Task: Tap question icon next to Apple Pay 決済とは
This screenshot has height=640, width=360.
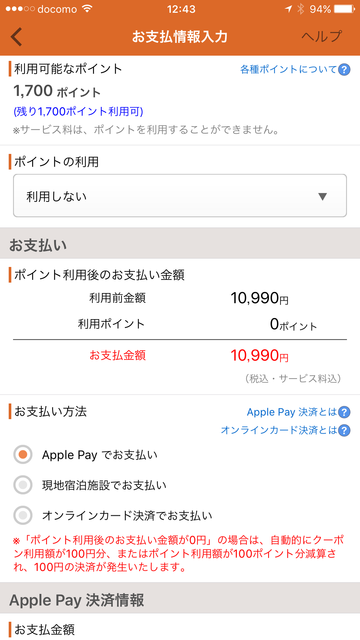Action: (x=344, y=412)
